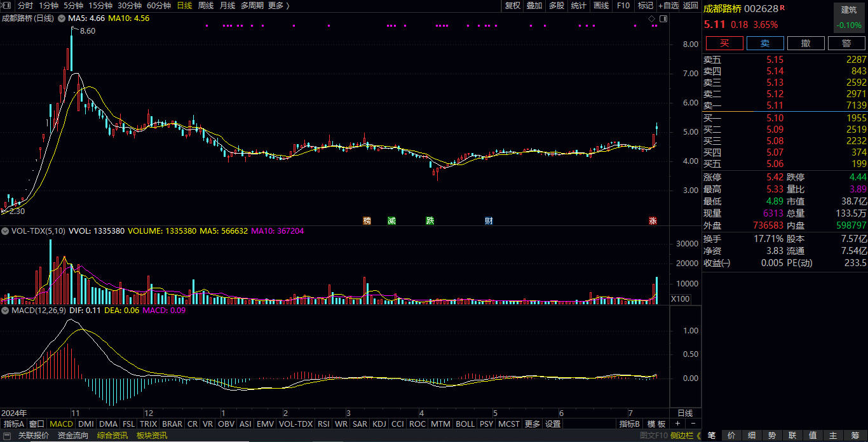The image size is (868, 442).
Task: Zoom in with the plus button
Action: click(x=678, y=424)
